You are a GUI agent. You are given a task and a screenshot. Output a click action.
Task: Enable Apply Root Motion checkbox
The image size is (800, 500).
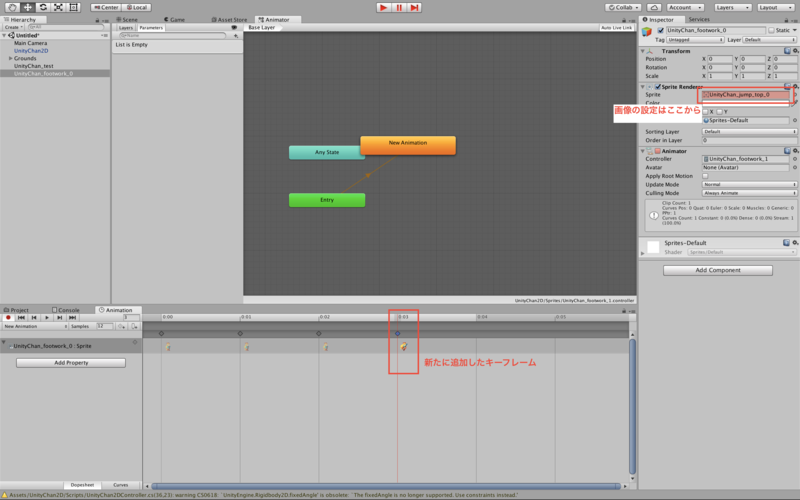[x=705, y=176]
